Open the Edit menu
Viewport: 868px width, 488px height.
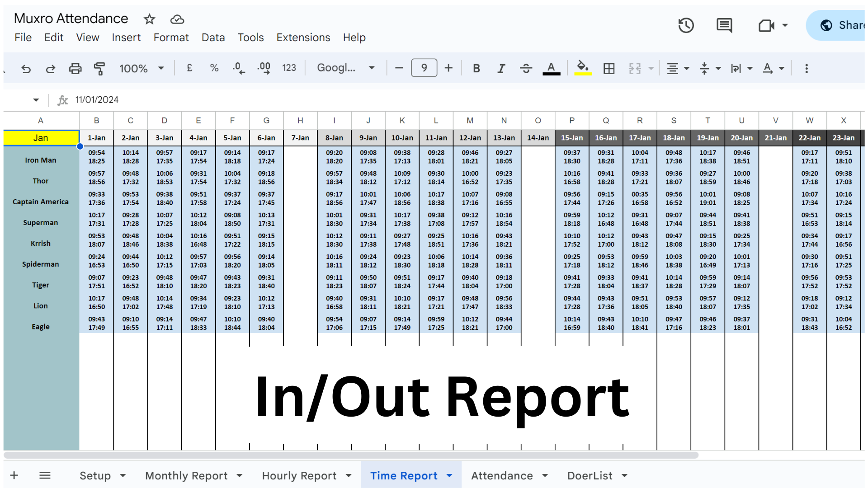(54, 38)
